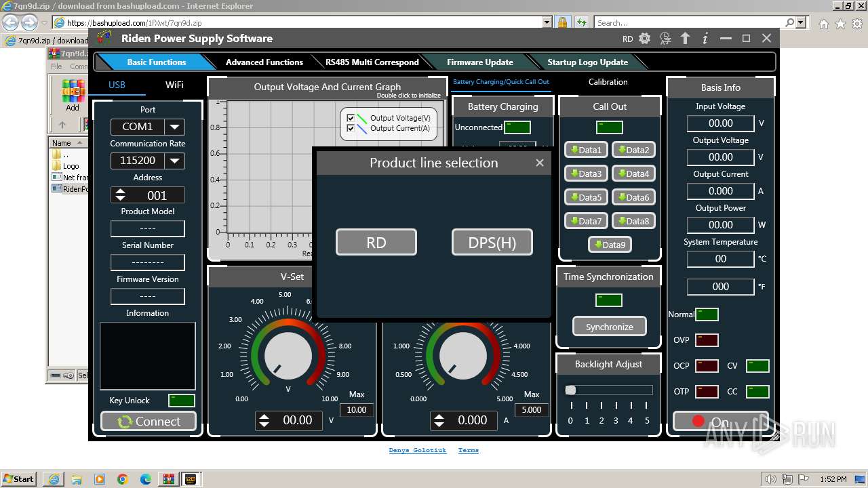Load preset Data3
The width and height of the screenshot is (868, 488).
pyautogui.click(x=586, y=174)
